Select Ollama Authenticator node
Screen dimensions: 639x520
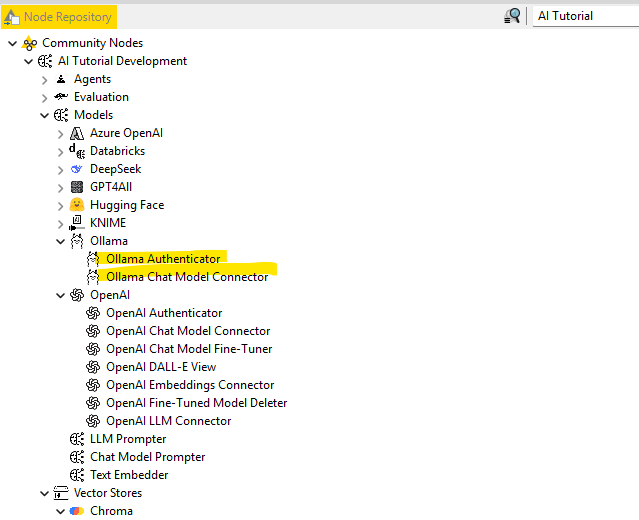[163, 259]
